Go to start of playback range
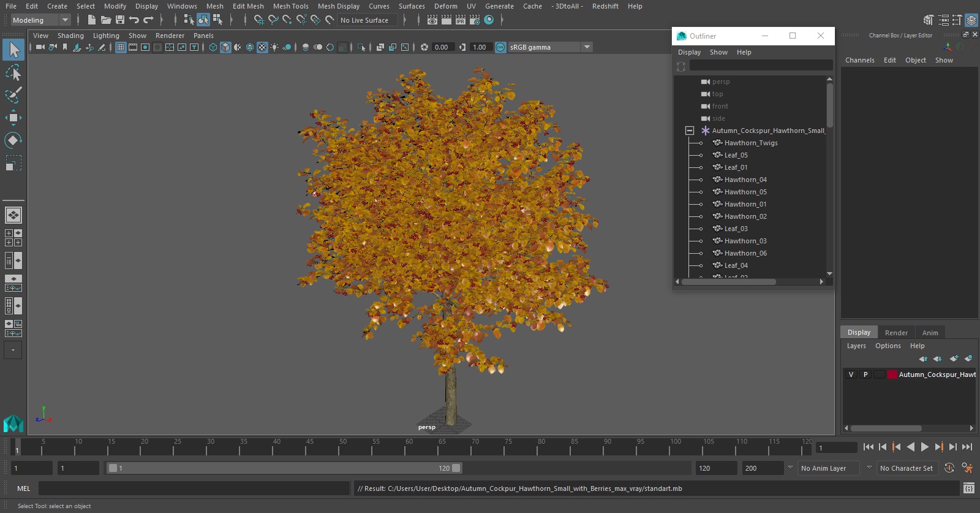Image resolution: width=980 pixels, height=513 pixels. (x=869, y=447)
